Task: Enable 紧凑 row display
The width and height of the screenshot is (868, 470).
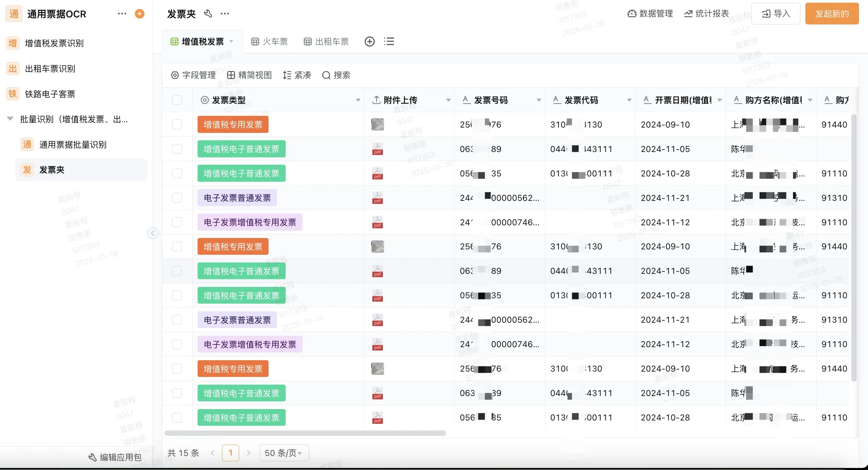Action: coord(297,75)
